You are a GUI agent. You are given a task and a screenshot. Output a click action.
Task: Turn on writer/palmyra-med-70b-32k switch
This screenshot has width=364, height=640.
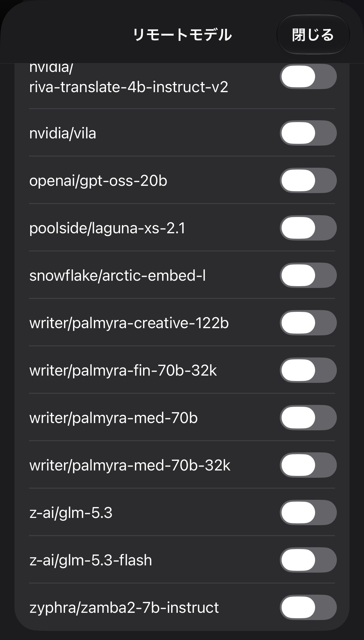pyautogui.click(x=308, y=465)
